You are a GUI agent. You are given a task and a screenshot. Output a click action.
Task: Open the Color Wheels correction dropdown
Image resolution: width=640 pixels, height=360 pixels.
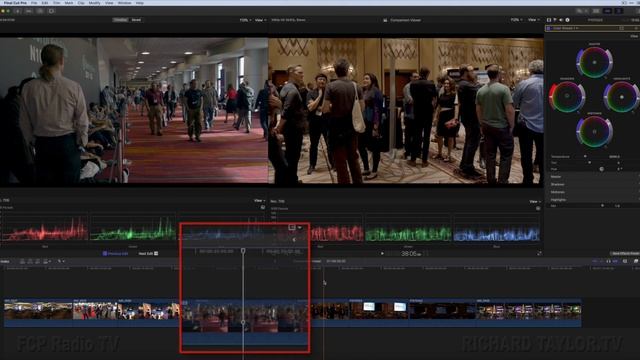click(565, 28)
